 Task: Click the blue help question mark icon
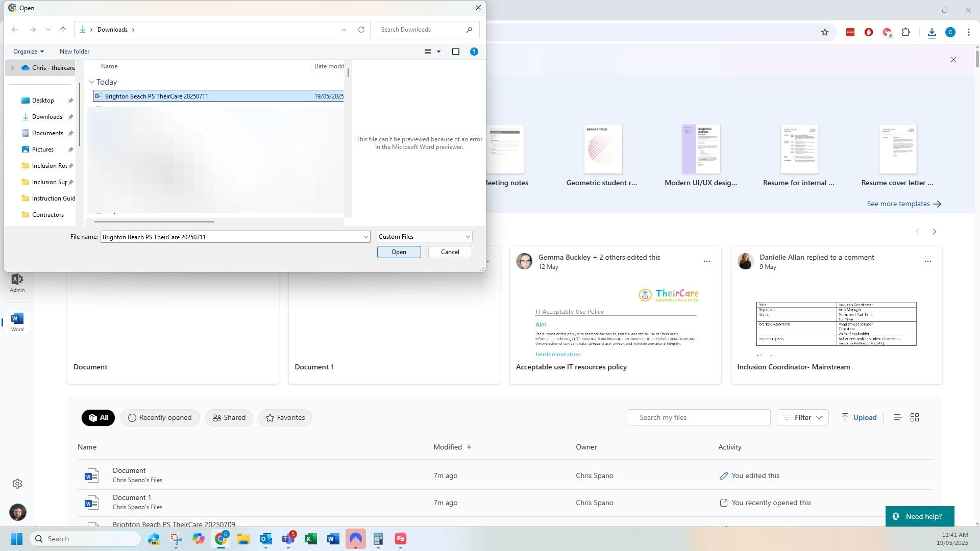474,52
